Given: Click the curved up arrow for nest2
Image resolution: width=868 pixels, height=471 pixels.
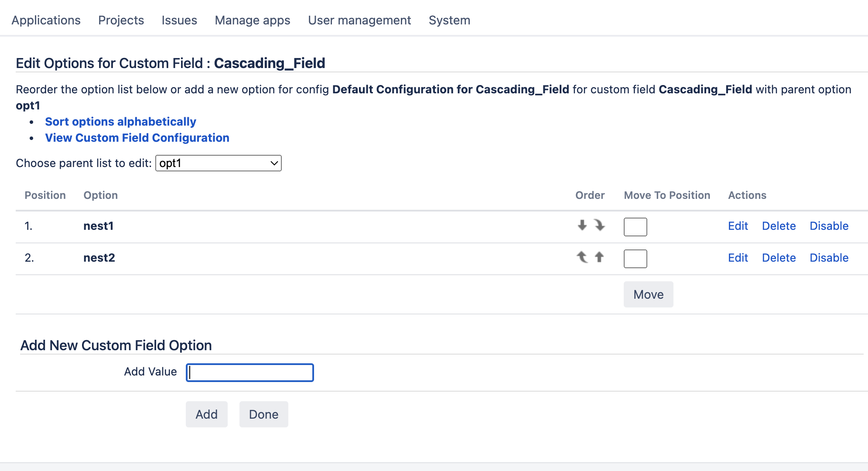Looking at the screenshot, I should (x=582, y=257).
